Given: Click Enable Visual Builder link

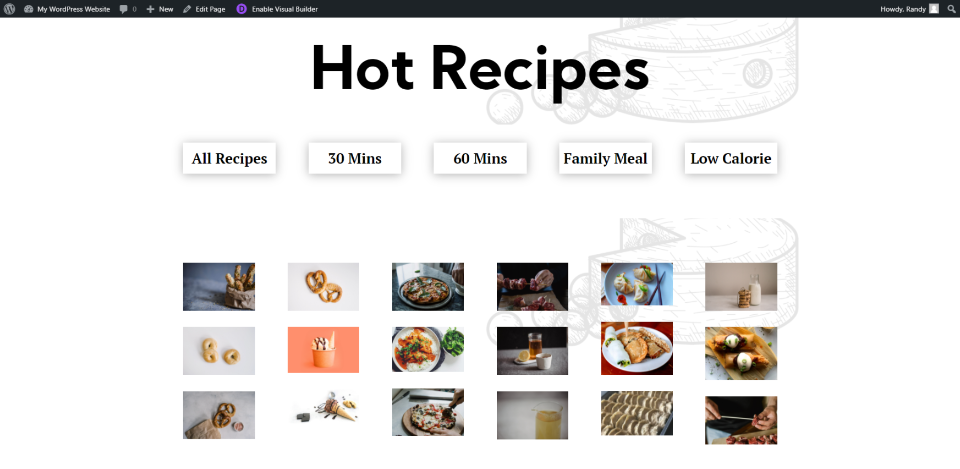Looking at the screenshot, I should pyautogui.click(x=285, y=9).
